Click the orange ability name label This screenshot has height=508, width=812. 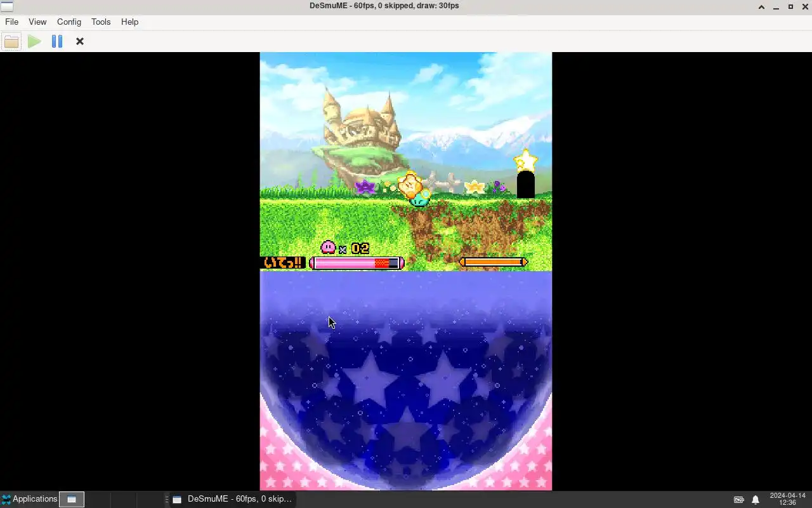(x=283, y=262)
